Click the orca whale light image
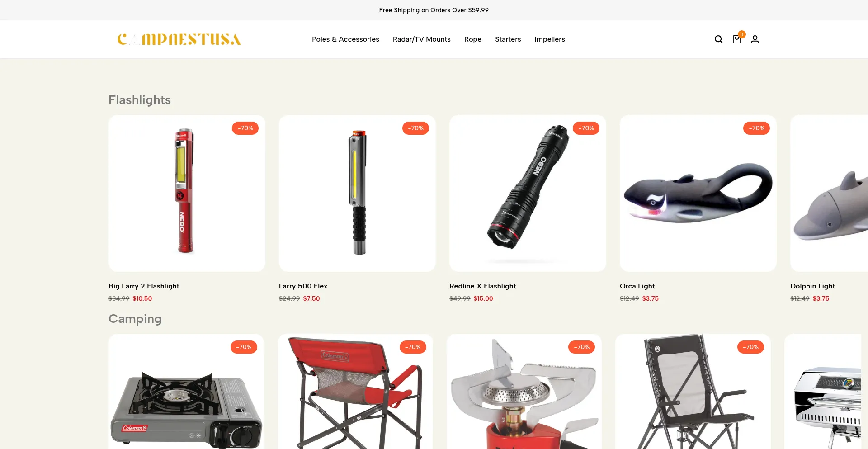The height and width of the screenshot is (449, 868). 698,193
